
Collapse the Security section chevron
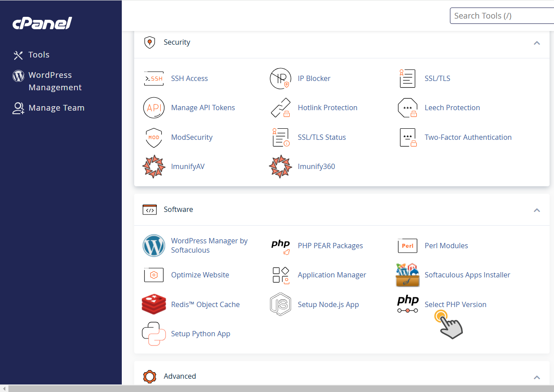537,43
